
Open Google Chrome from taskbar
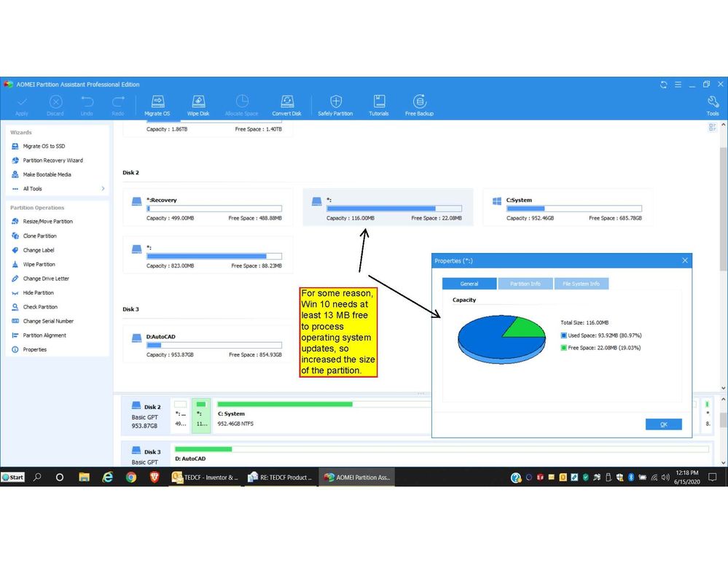point(131,477)
